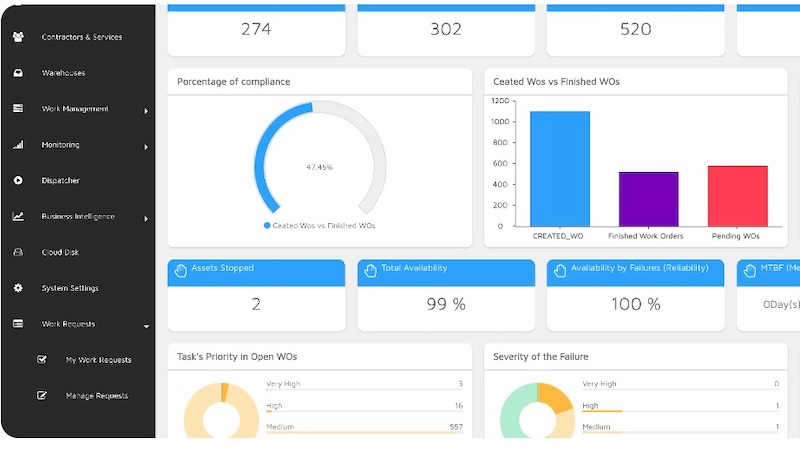
Task: Open Manage Requests in the sidebar
Action: pyautogui.click(x=96, y=396)
